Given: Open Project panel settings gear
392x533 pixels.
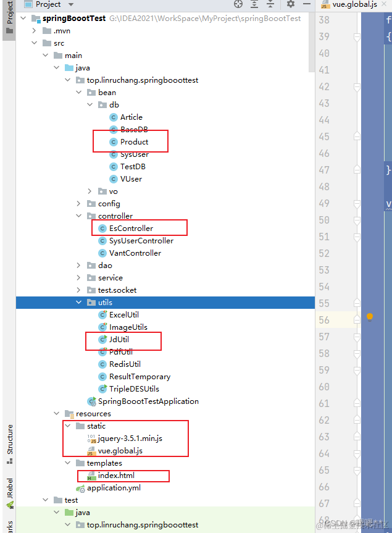Looking at the screenshot, I should pyautogui.click(x=290, y=4).
